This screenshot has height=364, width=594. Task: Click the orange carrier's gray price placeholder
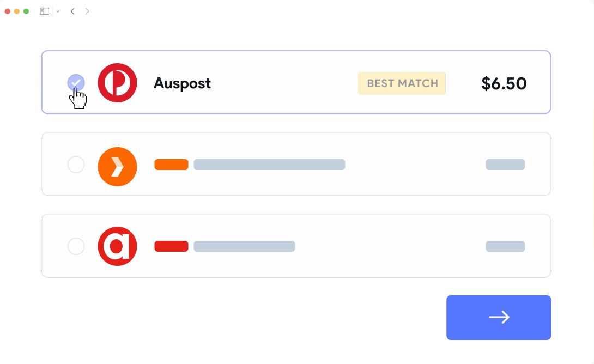[x=505, y=165]
